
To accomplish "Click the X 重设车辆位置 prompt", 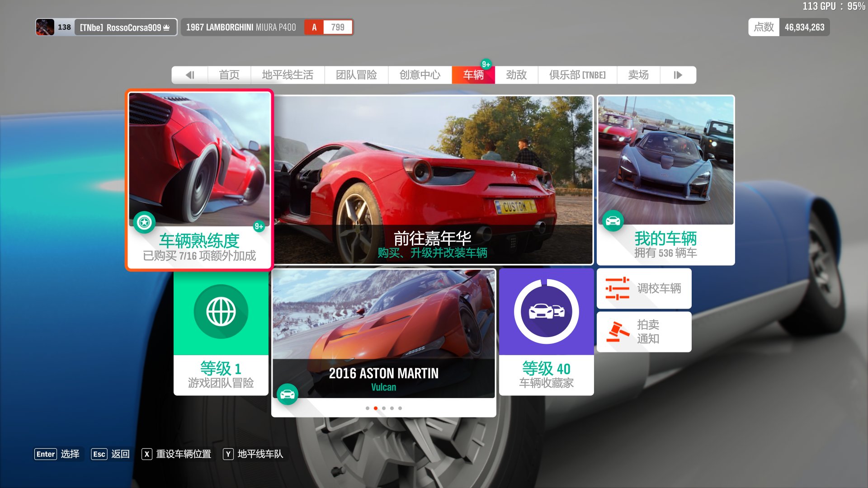I will click(x=176, y=454).
